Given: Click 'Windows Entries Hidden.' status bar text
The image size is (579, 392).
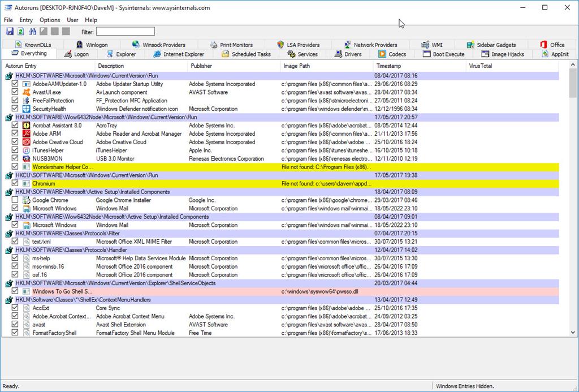Looking at the screenshot, I should [x=465, y=386].
